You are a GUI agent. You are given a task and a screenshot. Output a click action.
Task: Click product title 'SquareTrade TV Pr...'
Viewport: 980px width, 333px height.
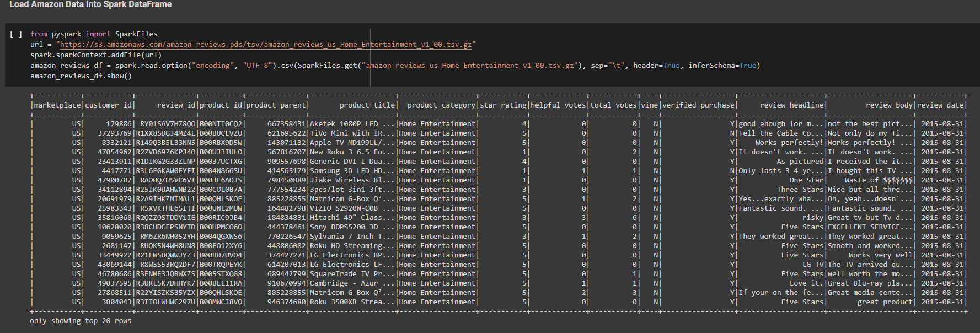click(352, 274)
